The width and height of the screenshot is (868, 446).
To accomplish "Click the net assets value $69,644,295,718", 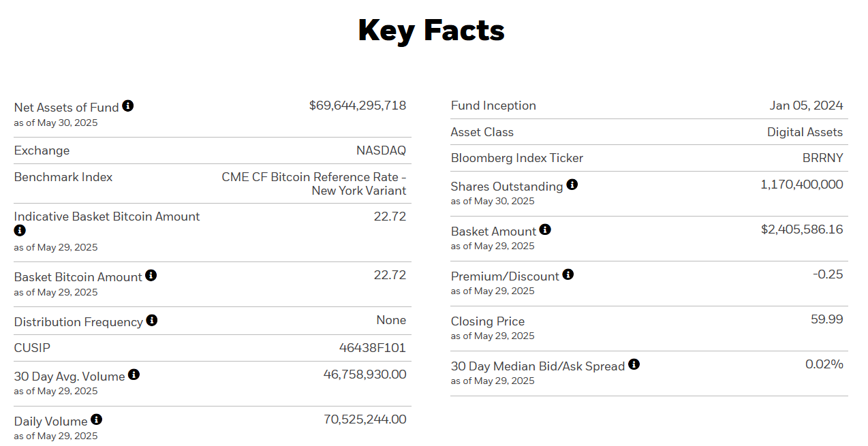I will coord(357,106).
